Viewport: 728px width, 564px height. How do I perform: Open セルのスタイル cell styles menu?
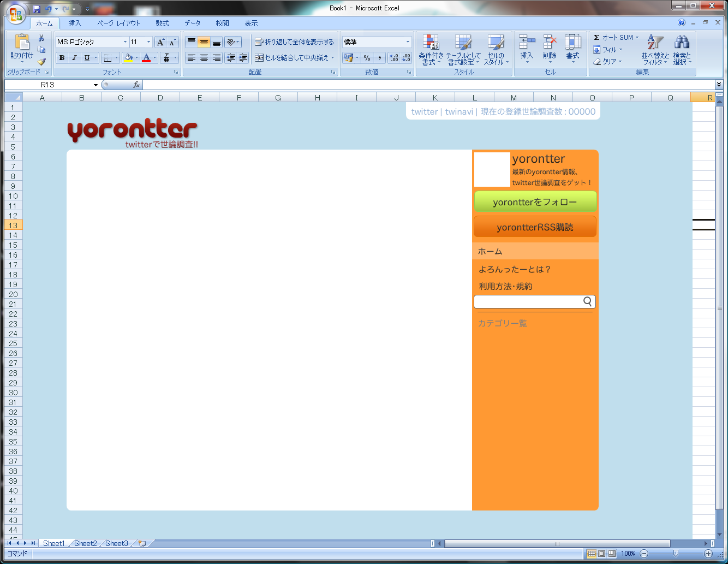point(496,50)
